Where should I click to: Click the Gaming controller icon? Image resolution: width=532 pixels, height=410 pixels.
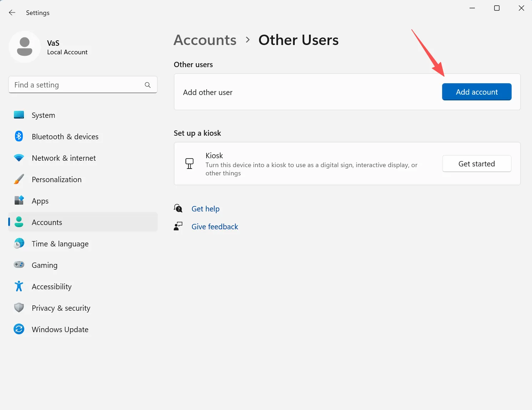tap(19, 265)
